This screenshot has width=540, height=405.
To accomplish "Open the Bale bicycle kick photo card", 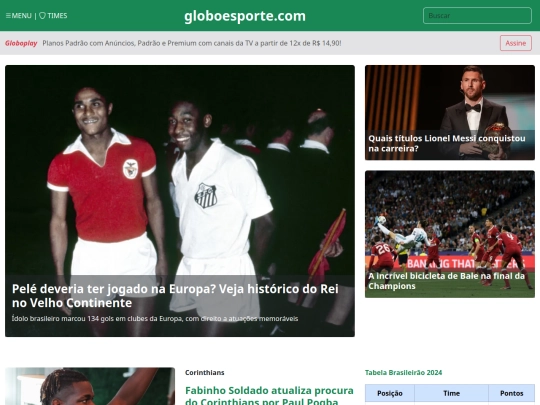I will point(450,234).
